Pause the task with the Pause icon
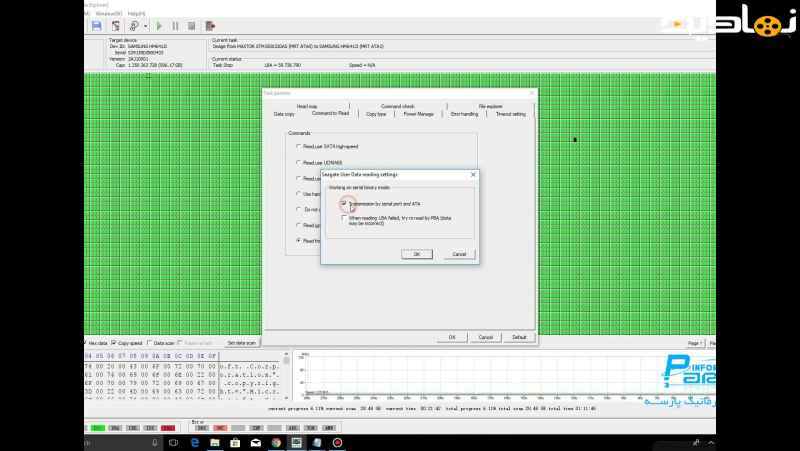 click(175, 26)
